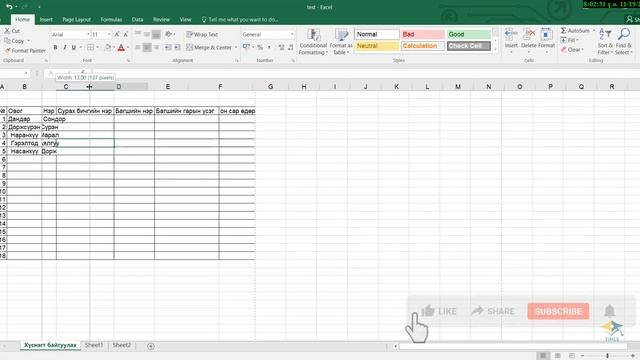Click Increase Indent icon
The height and width of the screenshot is (360, 640).
(x=177, y=47)
